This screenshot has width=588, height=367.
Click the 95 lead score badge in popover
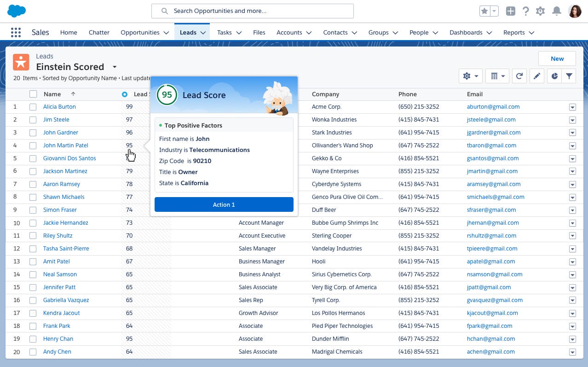coord(167,95)
